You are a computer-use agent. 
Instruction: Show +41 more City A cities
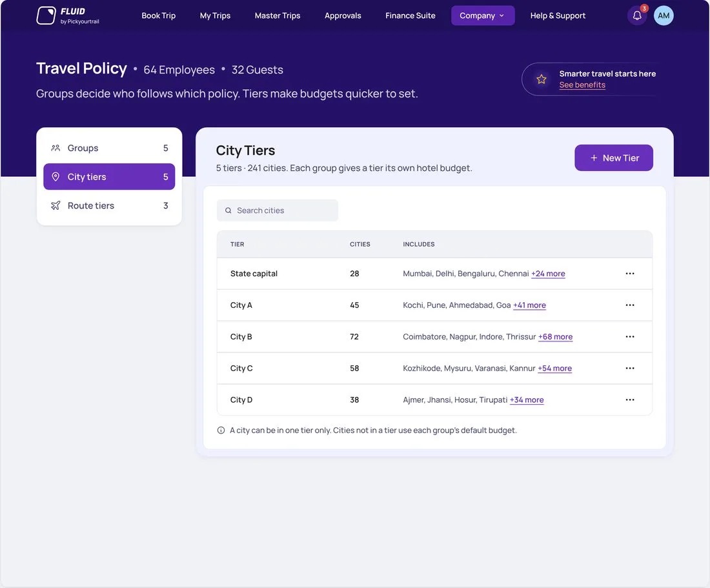click(x=529, y=305)
